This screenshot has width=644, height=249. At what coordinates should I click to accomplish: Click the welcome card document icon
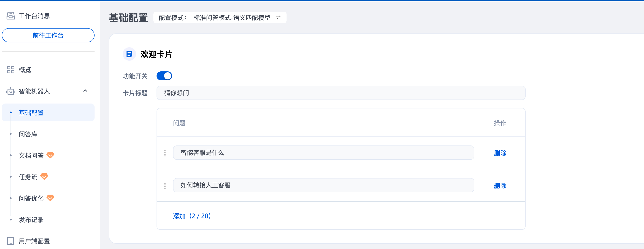coord(129,54)
